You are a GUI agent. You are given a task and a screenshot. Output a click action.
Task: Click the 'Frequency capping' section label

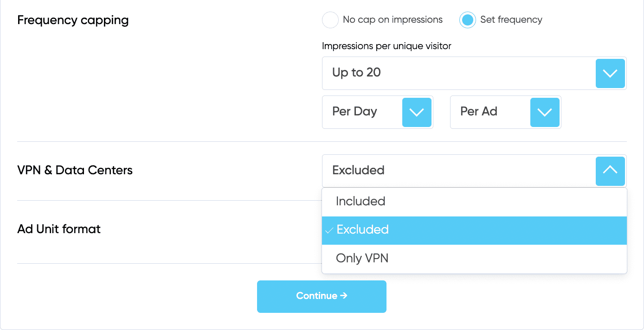point(73,20)
